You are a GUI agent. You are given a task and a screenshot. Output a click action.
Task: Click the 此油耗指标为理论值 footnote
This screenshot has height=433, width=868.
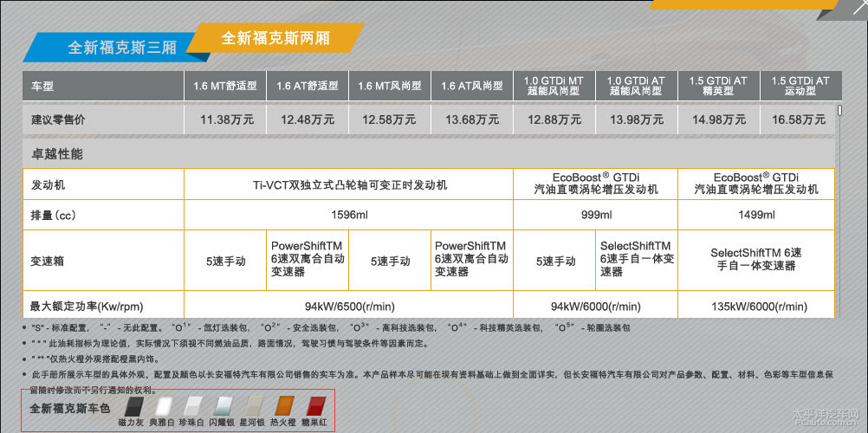pos(230,343)
